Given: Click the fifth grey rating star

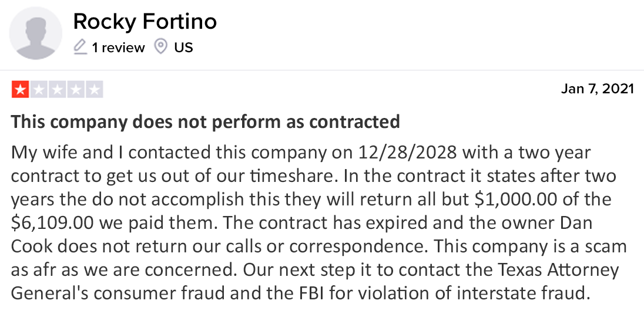Looking at the screenshot, I should [x=94, y=89].
